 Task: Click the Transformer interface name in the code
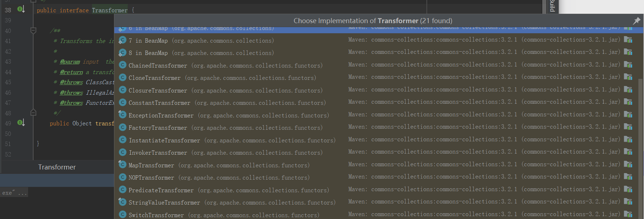pos(109,10)
